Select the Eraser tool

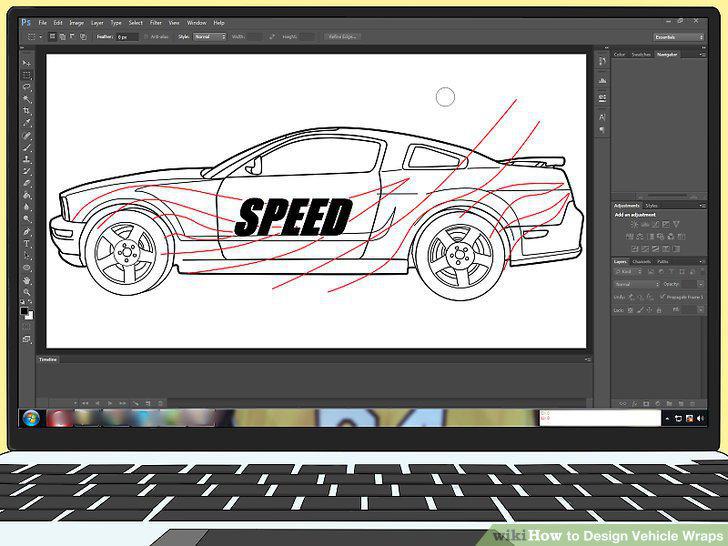pyautogui.click(x=26, y=184)
